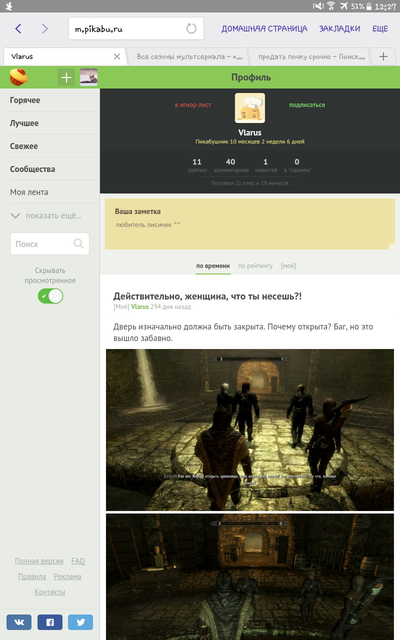Add user via 'в игнор-лист' link
400x640 pixels.
(193, 105)
